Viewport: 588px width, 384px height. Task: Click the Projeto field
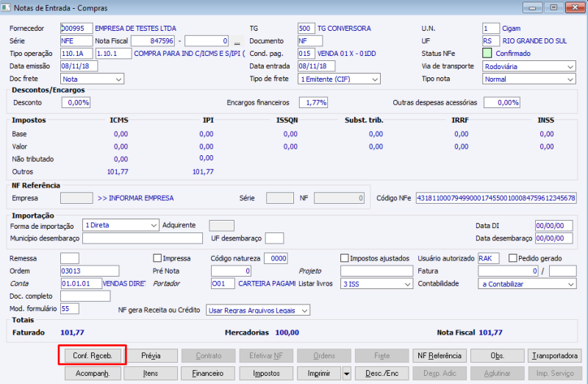pos(376,271)
